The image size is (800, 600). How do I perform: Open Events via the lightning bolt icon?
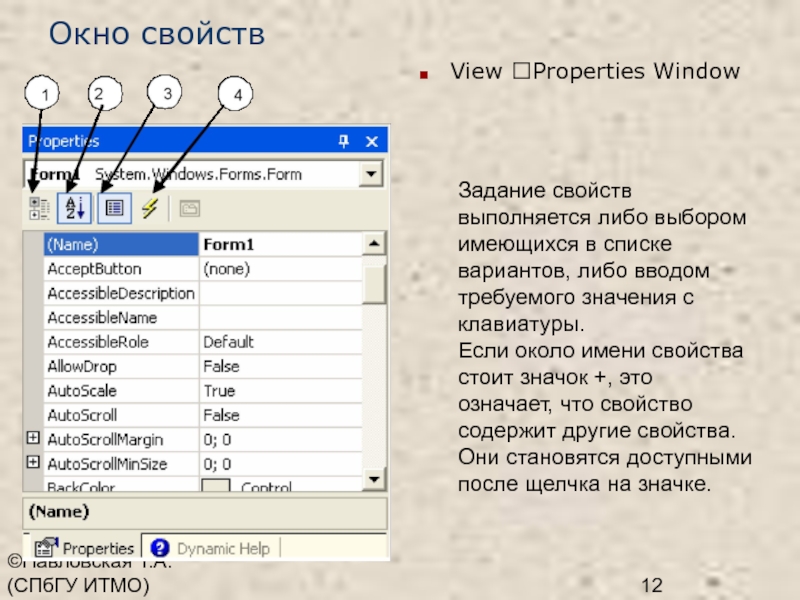[x=150, y=208]
